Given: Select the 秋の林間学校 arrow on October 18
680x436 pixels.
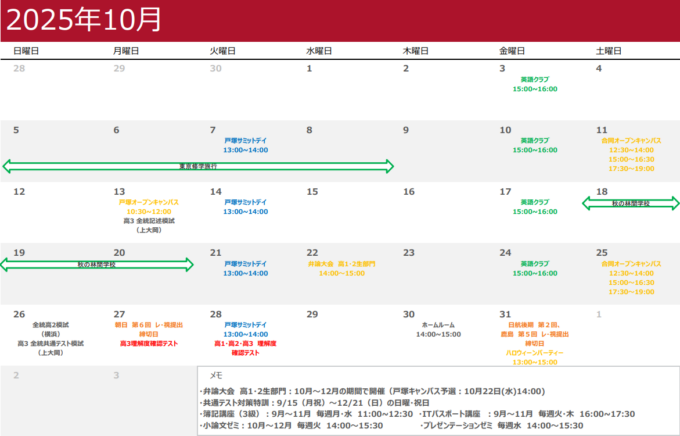Looking at the screenshot, I should tap(630, 203).
